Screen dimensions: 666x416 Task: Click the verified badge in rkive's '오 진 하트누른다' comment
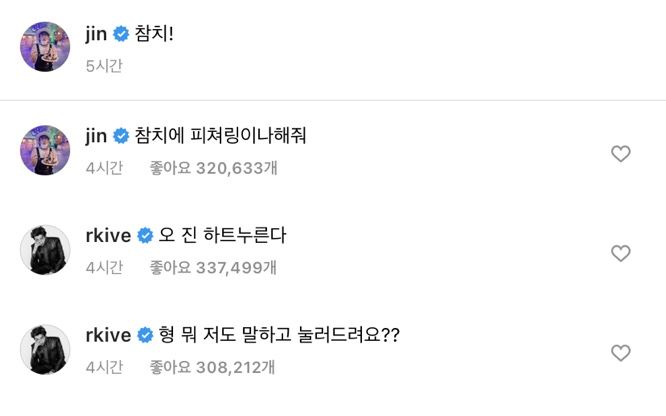click(x=144, y=236)
